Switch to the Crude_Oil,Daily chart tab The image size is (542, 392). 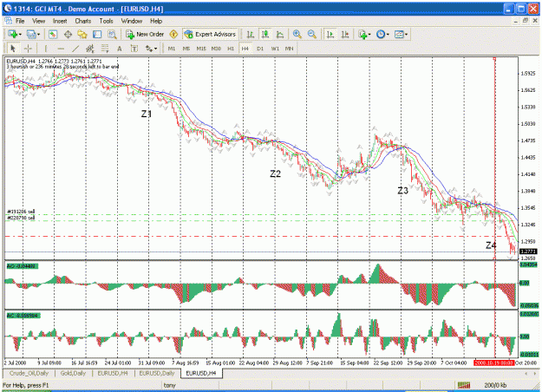click(29, 373)
